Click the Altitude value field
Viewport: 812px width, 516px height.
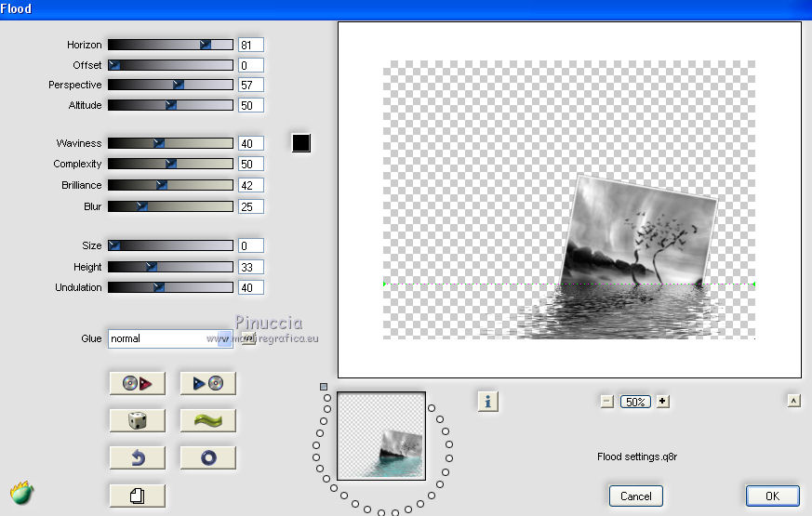(251, 106)
